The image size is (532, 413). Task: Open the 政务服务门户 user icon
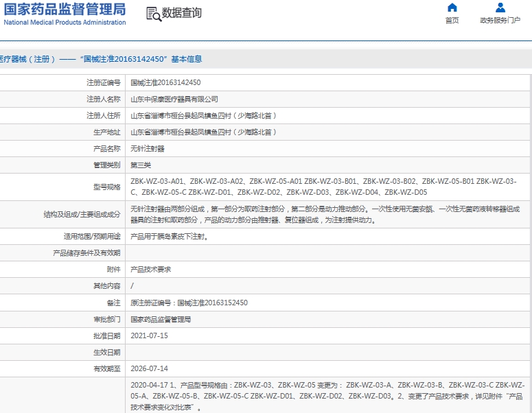coord(500,7)
